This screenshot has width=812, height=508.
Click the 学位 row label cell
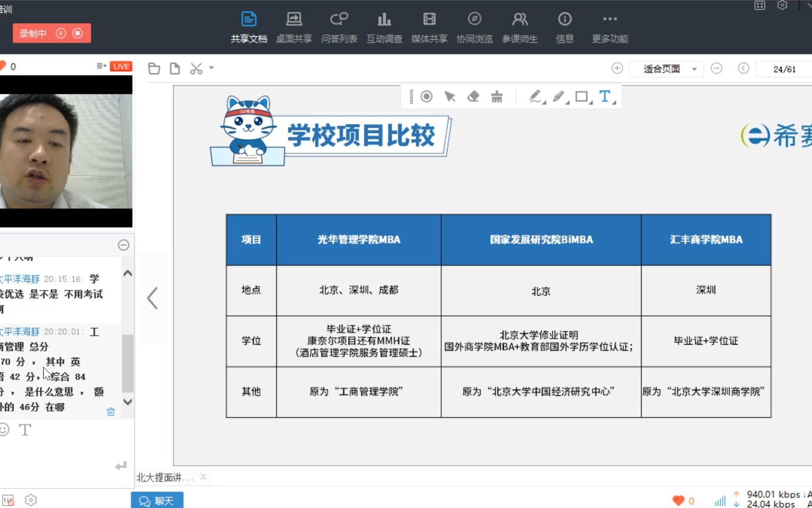pyautogui.click(x=251, y=341)
